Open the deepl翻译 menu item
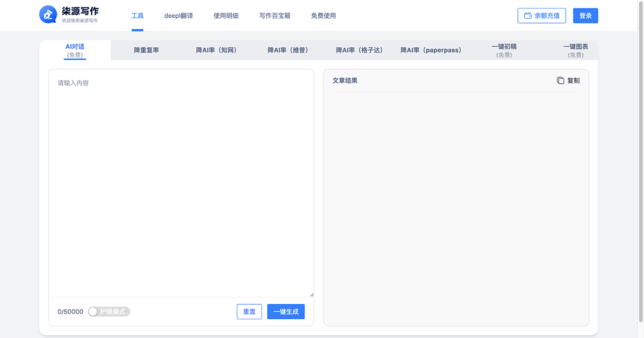 [x=178, y=16]
